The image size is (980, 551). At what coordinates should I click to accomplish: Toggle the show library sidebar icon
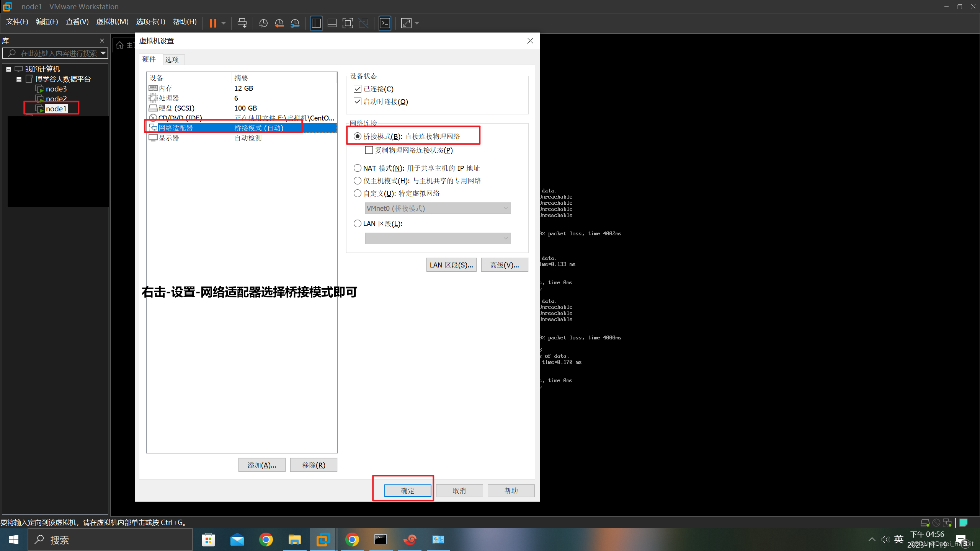point(316,23)
